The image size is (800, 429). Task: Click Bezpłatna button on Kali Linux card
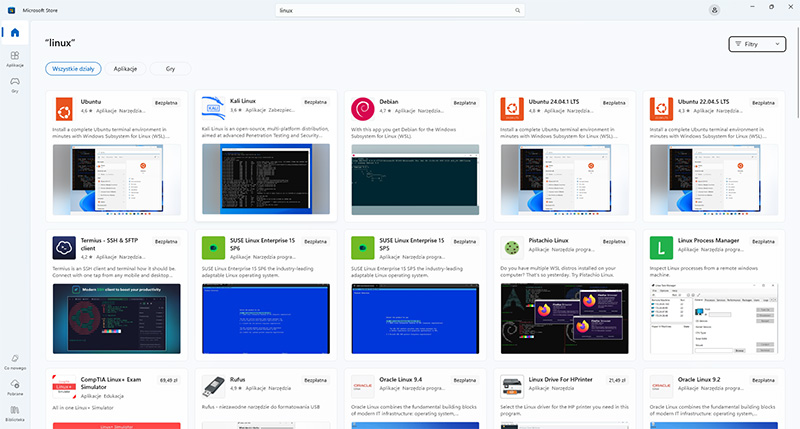pos(315,102)
